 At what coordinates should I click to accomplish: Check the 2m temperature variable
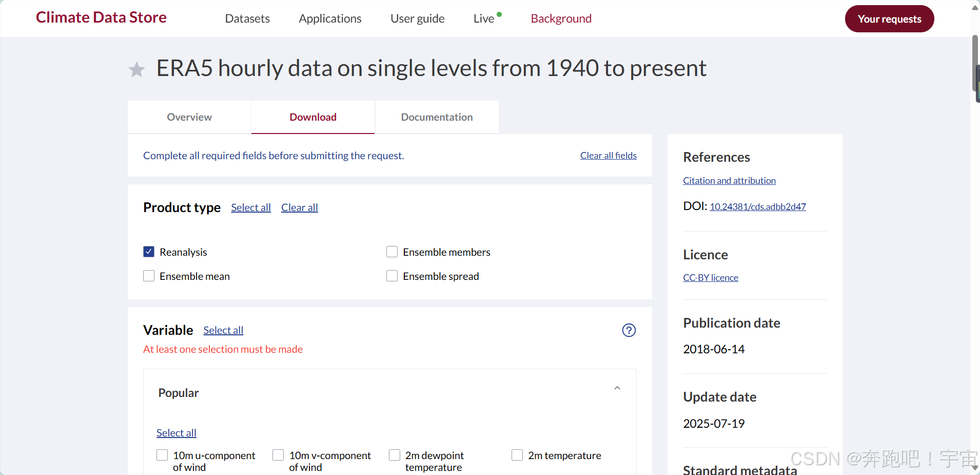(517, 455)
